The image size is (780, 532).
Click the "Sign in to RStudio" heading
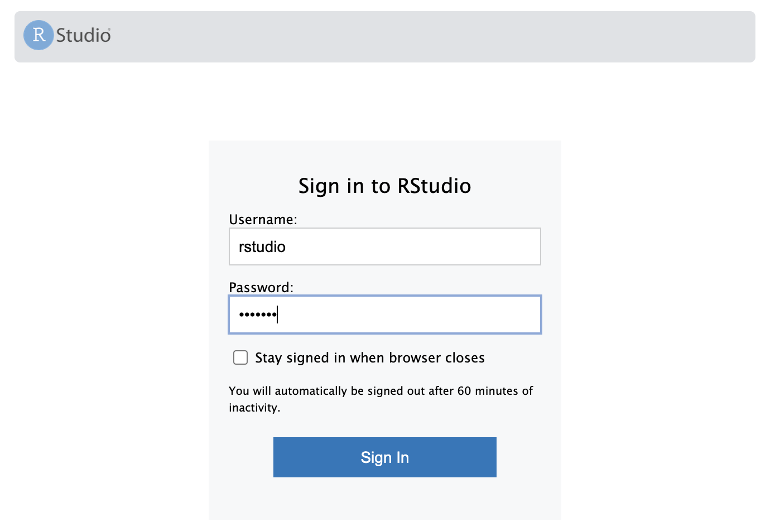click(384, 186)
